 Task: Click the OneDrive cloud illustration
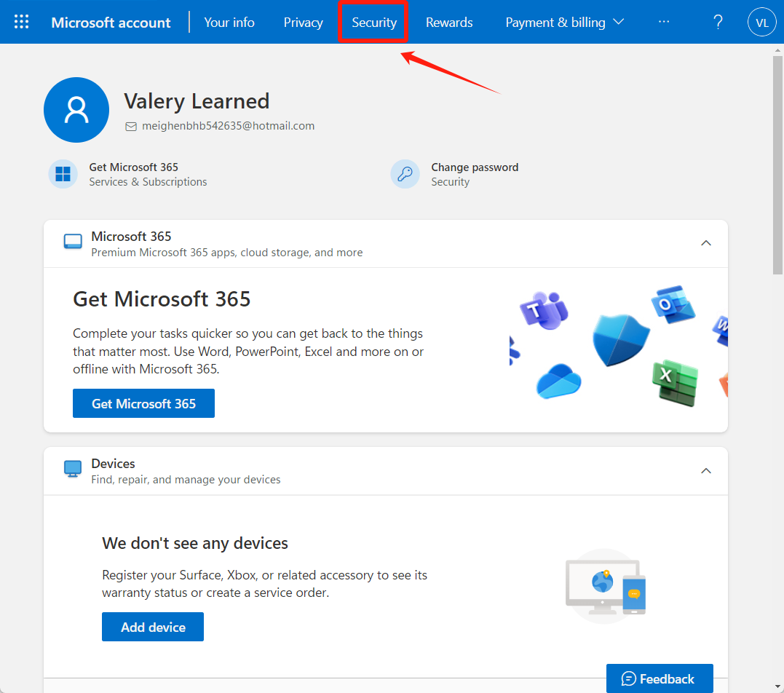tap(558, 381)
